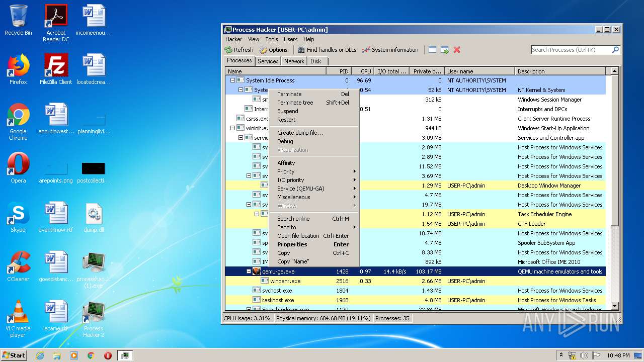This screenshot has width=644, height=362.
Task: Choose Suspend from context menu
Action: click(313, 111)
